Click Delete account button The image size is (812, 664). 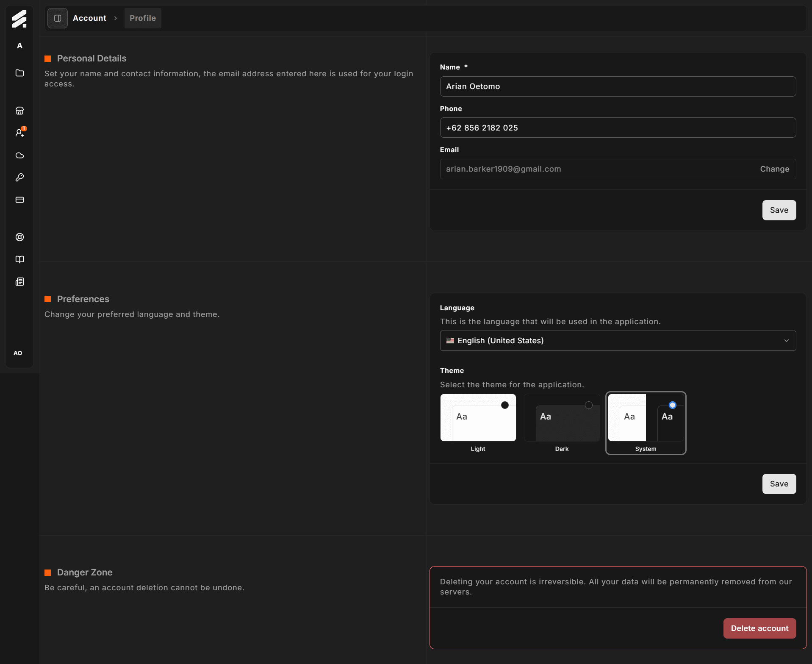pos(759,628)
